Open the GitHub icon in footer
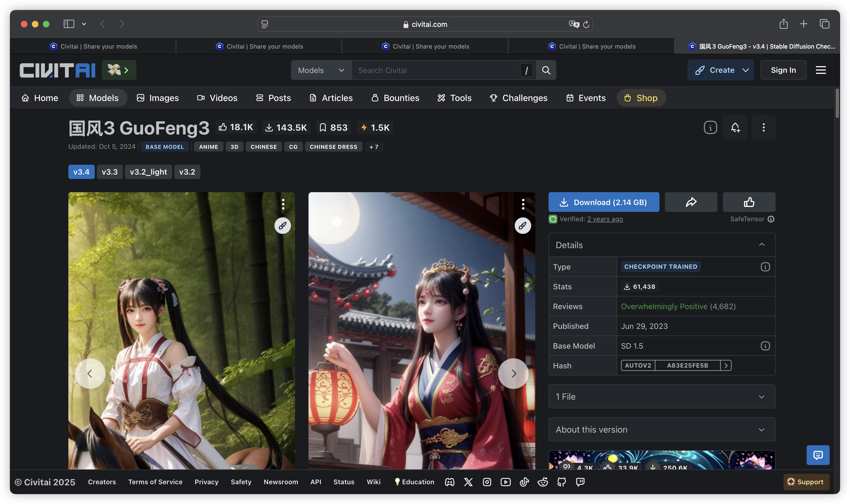Viewport: 850px width, 504px height. (x=561, y=481)
